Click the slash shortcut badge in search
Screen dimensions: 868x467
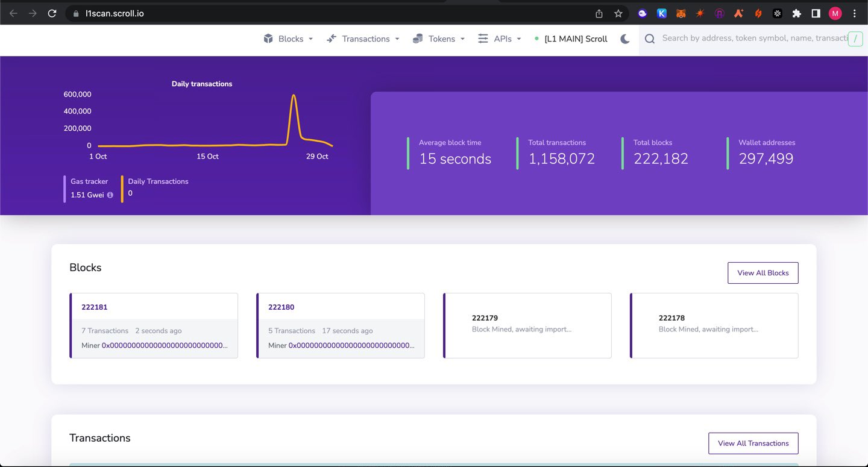[x=855, y=39]
